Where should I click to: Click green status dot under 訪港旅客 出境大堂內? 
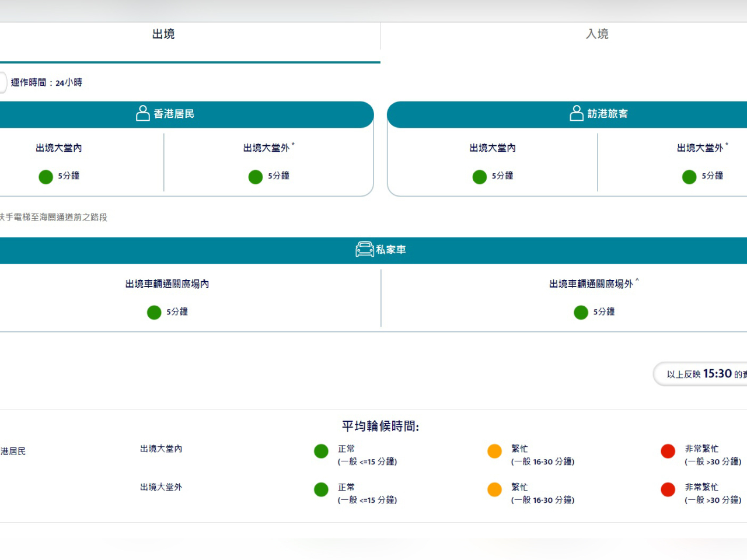pos(480,177)
